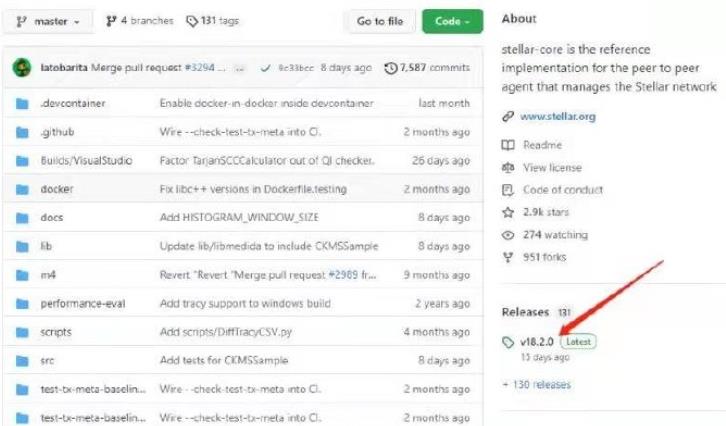The height and width of the screenshot is (426, 726).
Task: Open the 131 tags link
Action: 213,21
